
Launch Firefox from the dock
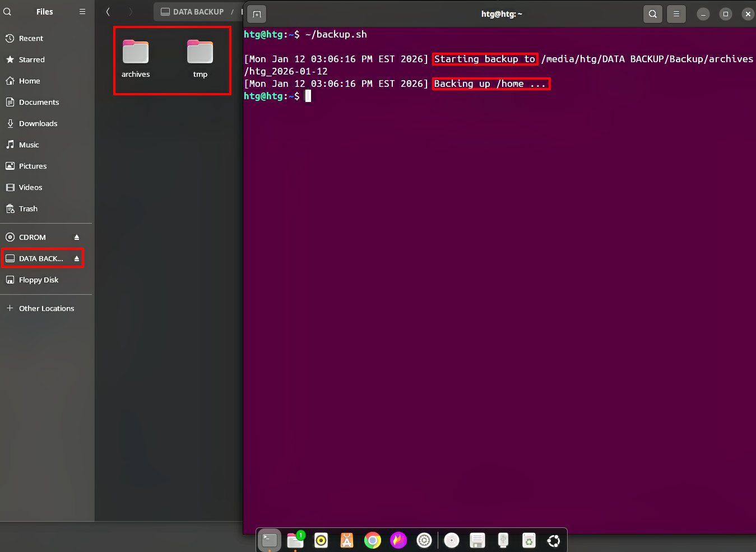click(398, 540)
